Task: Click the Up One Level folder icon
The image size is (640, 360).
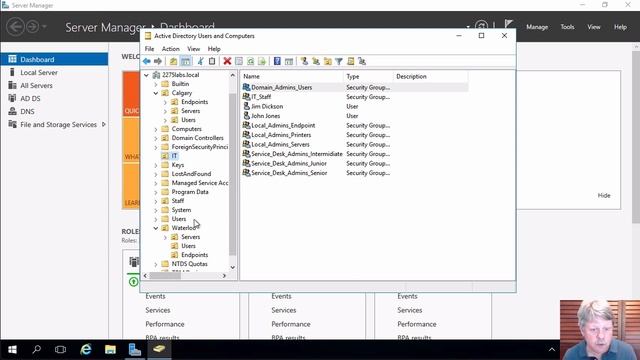Action: (173, 61)
